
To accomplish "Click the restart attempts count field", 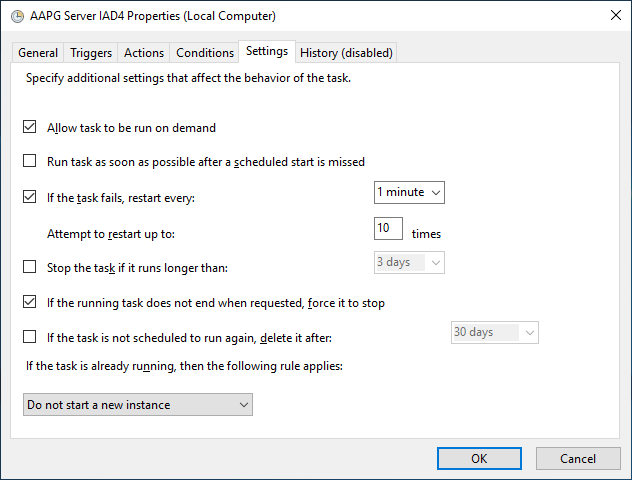I will (x=388, y=228).
